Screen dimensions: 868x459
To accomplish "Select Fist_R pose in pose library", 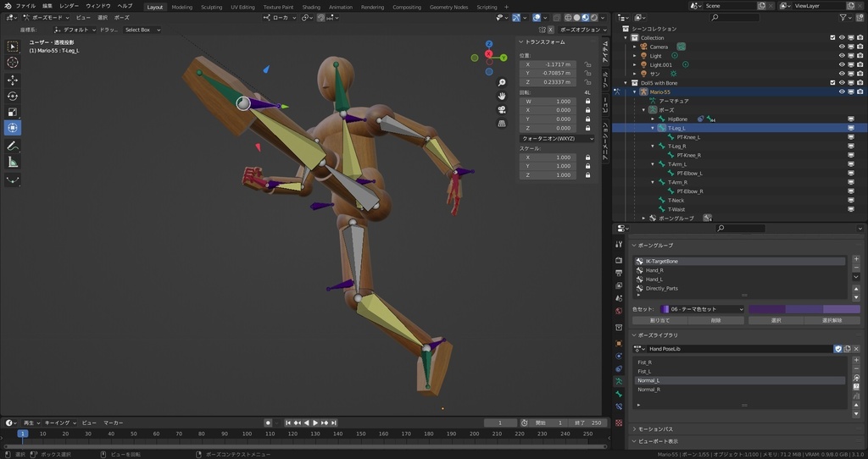I will pyautogui.click(x=645, y=362).
